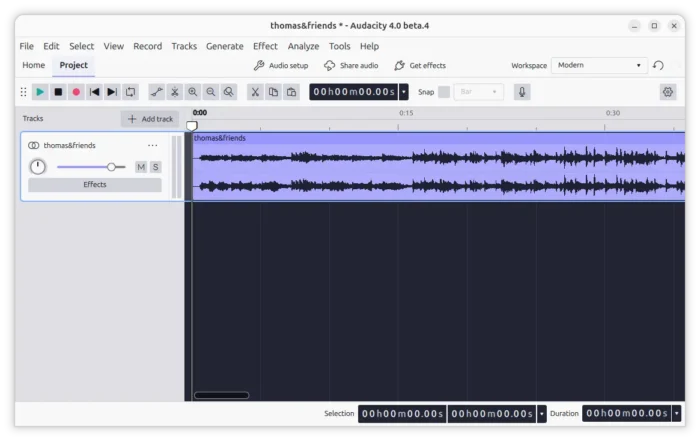Click the Selection start time field
700x441 pixels.
point(402,414)
